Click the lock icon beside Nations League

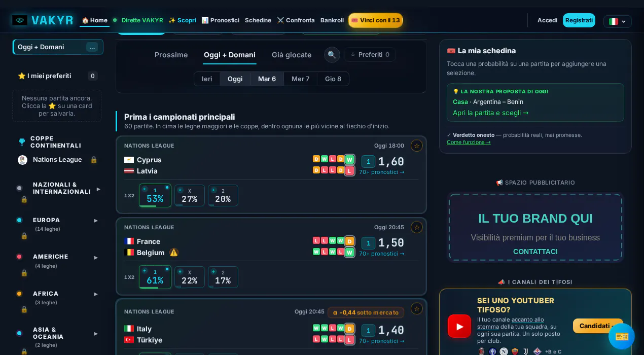pyautogui.click(x=94, y=160)
